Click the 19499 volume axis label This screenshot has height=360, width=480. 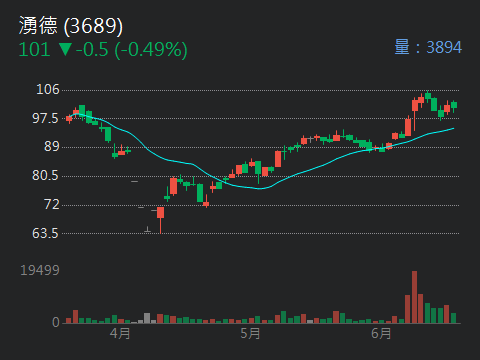click(x=40, y=270)
